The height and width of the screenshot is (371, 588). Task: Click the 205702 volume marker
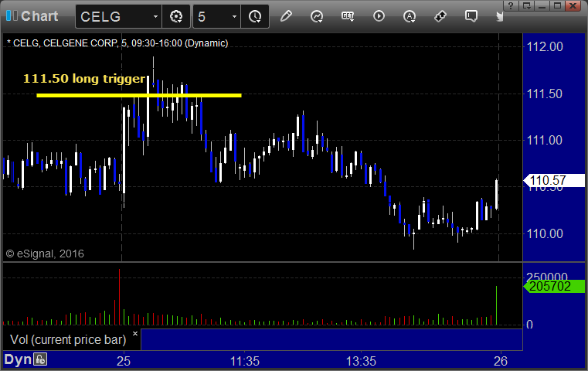click(x=555, y=287)
